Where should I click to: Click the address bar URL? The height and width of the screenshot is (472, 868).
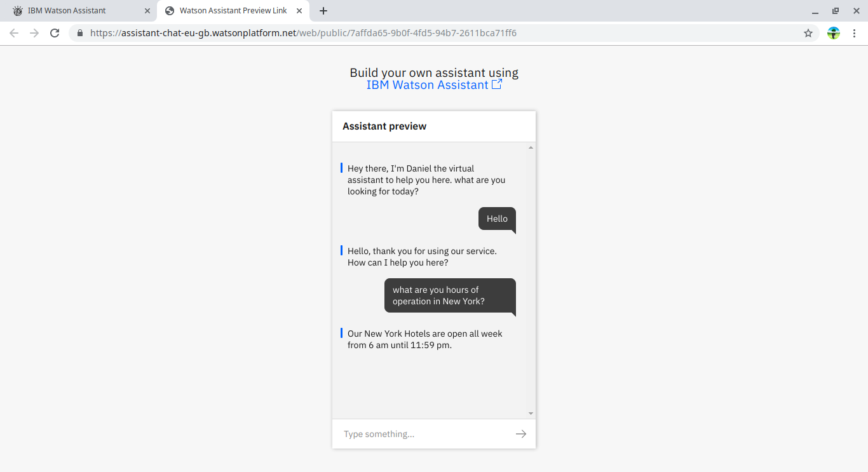pyautogui.click(x=304, y=33)
